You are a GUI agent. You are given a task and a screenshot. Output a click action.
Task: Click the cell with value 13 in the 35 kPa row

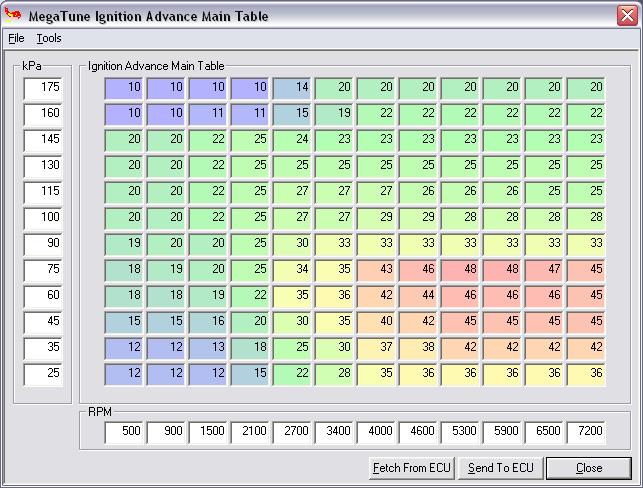click(208, 348)
